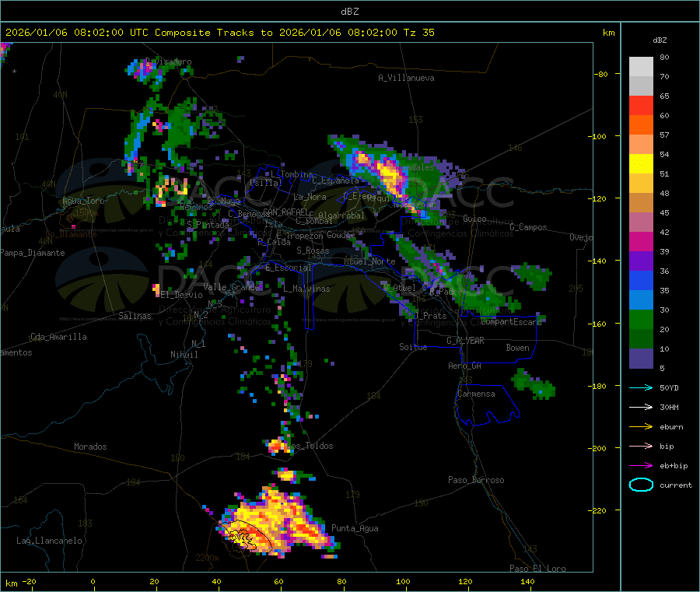
Task: Click the 5 dBZ purple color swatch
Action: point(641,359)
